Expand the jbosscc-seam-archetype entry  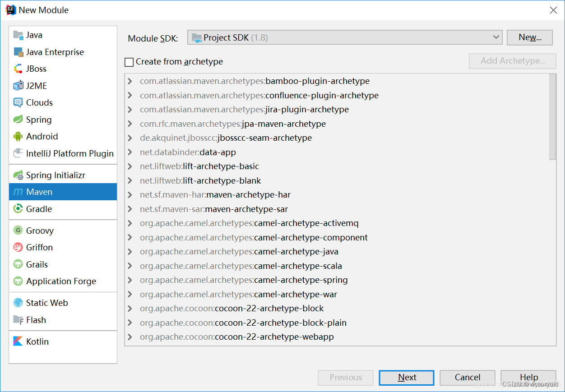(x=130, y=138)
